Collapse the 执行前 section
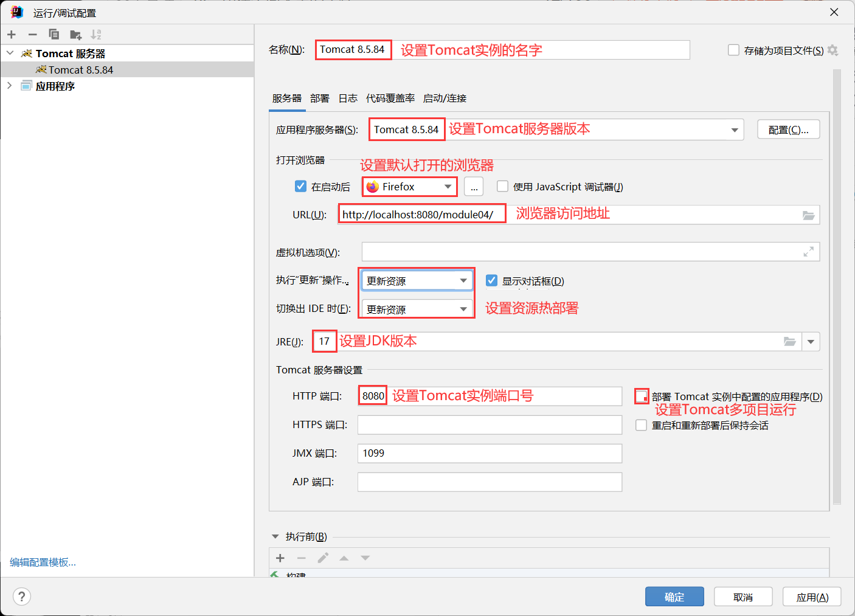Screen dimensions: 855x616 tap(275, 536)
